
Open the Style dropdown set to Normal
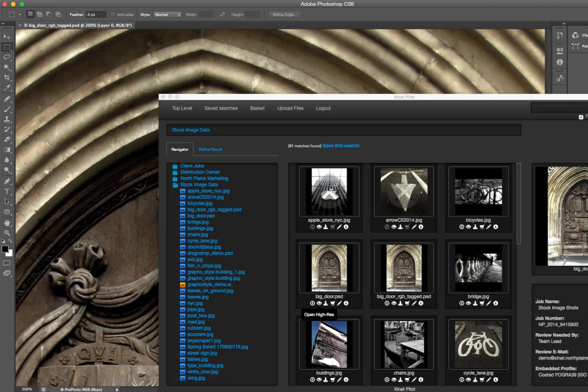[167, 15]
